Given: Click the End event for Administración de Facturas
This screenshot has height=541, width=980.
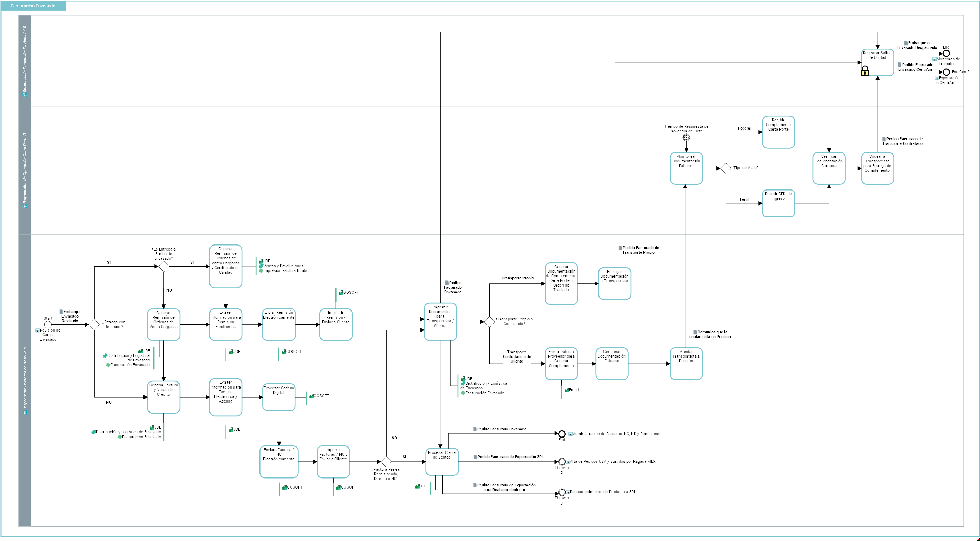Looking at the screenshot, I should coord(561,434).
